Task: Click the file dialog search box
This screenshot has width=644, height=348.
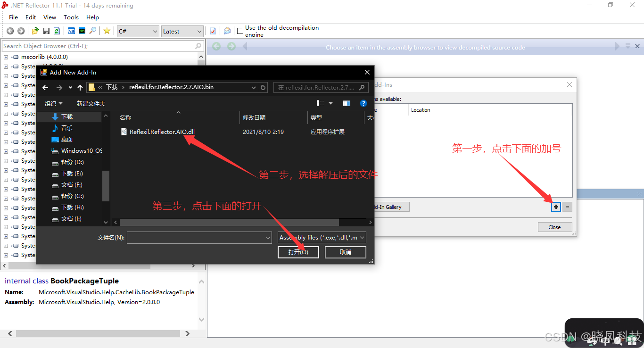Action: [321, 87]
